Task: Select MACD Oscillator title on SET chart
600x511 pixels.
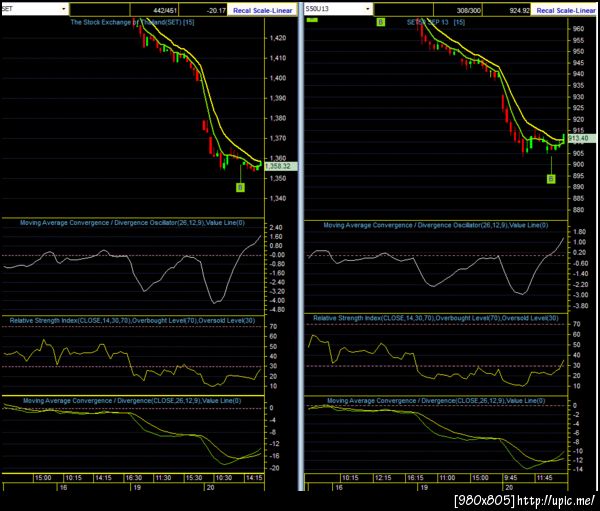Action: click(132, 222)
